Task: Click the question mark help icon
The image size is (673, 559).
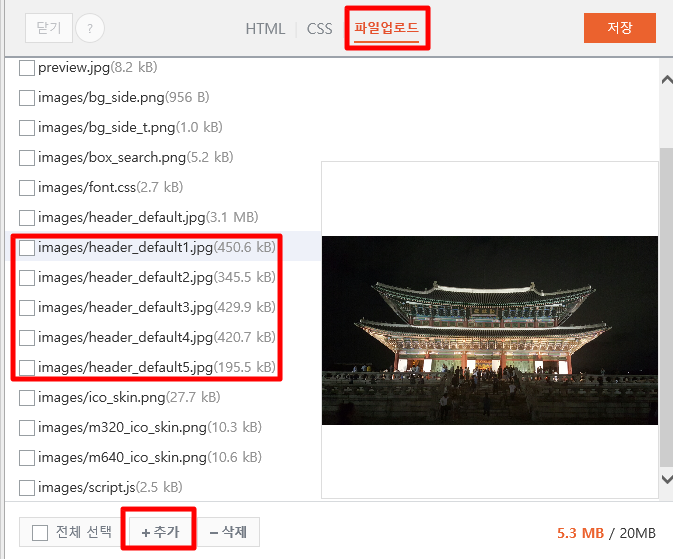Action: click(90, 28)
